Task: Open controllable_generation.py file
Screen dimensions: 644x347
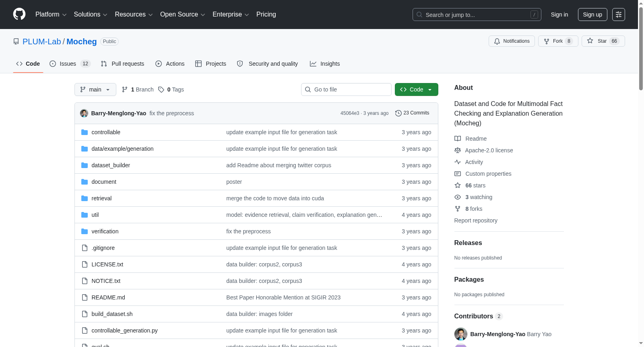Action: (124, 330)
